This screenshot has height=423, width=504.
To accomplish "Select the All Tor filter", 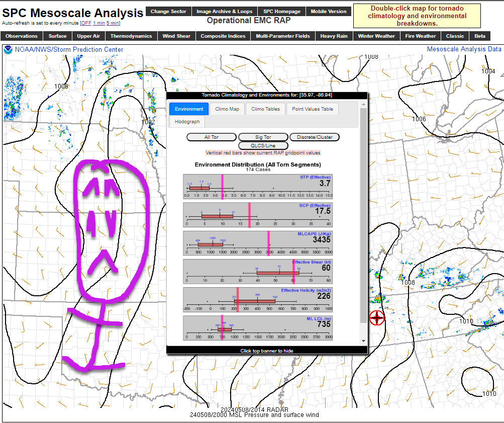I will pos(212,137).
